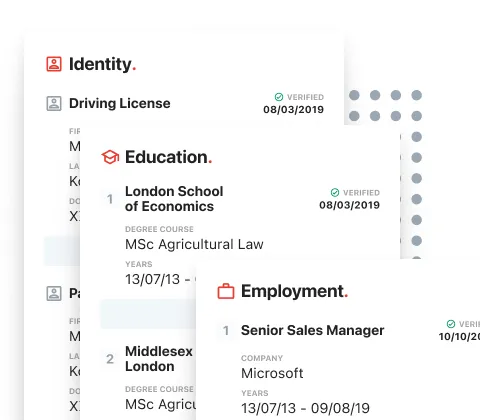Click the Driving License verified checkmark icon

pos(279,97)
